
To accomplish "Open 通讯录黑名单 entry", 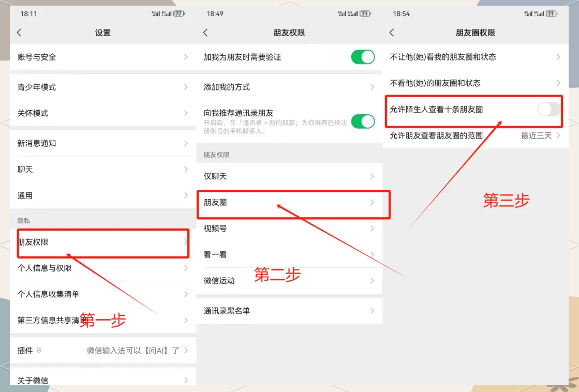I will tap(289, 311).
